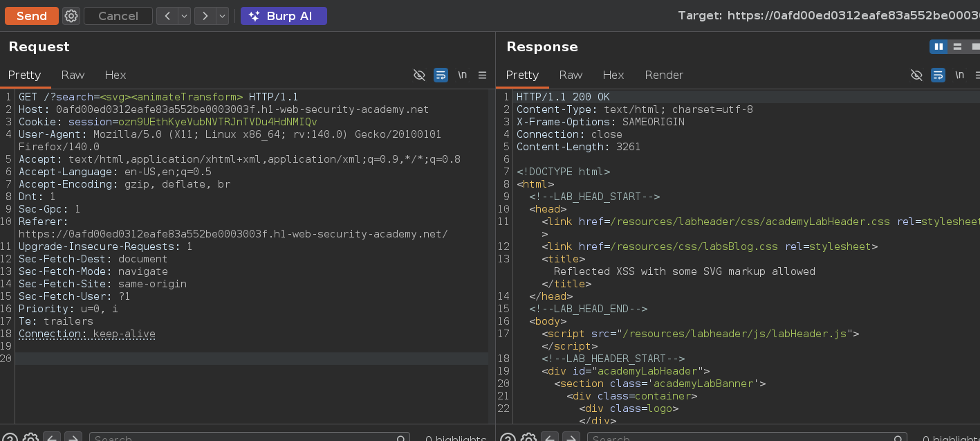Toggle line wrap icon in Response panel
This screenshot has width=980, height=441.
click(938, 75)
